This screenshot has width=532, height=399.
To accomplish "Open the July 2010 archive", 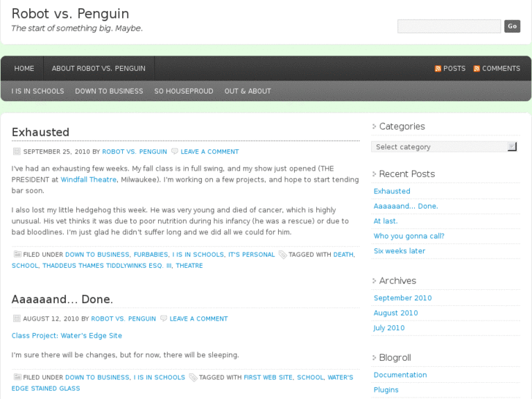I will pyautogui.click(x=389, y=328).
